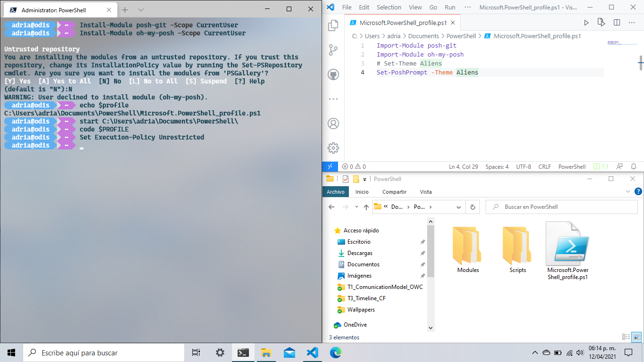Open the Windows Terminal profile dropdown
The width and height of the screenshot is (644, 362).
(x=140, y=9)
